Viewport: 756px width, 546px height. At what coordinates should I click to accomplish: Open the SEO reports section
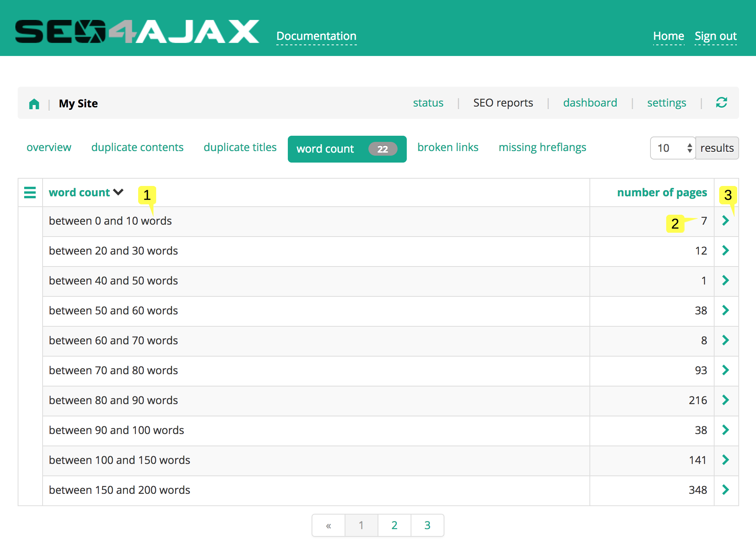coord(503,103)
